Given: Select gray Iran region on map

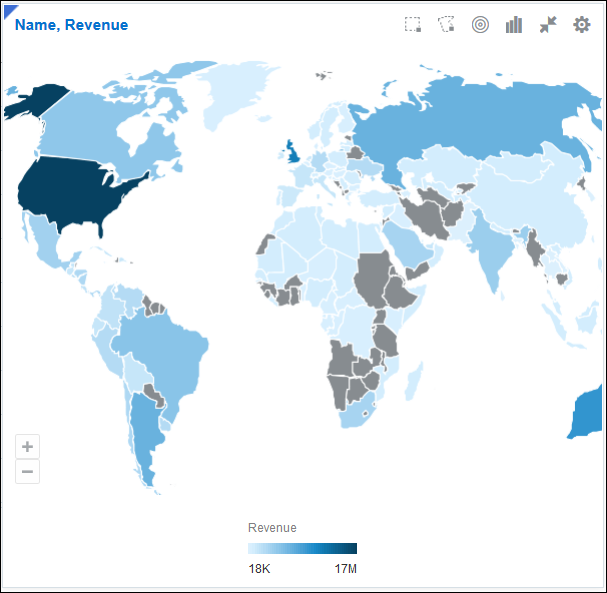Looking at the screenshot, I should tap(426, 217).
